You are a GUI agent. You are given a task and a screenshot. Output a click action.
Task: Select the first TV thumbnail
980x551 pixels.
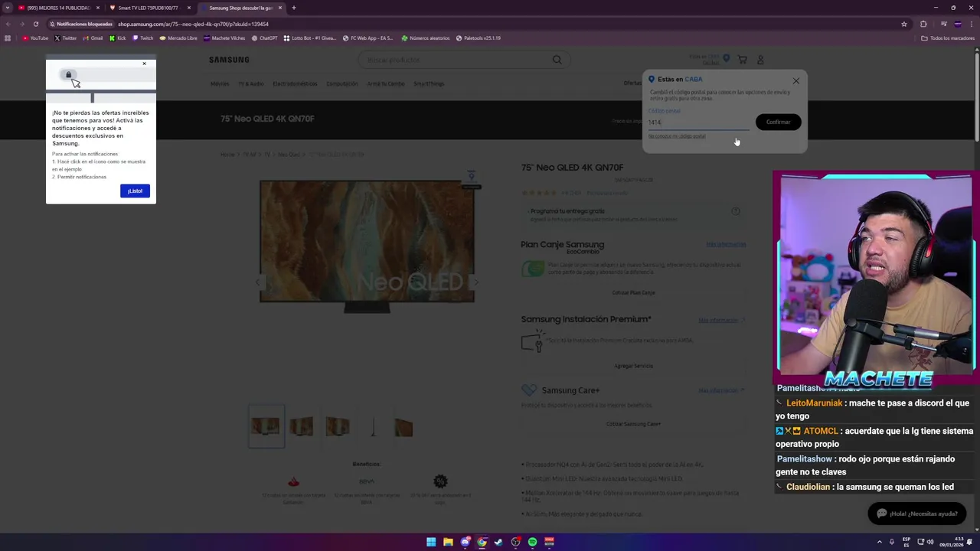266,426
